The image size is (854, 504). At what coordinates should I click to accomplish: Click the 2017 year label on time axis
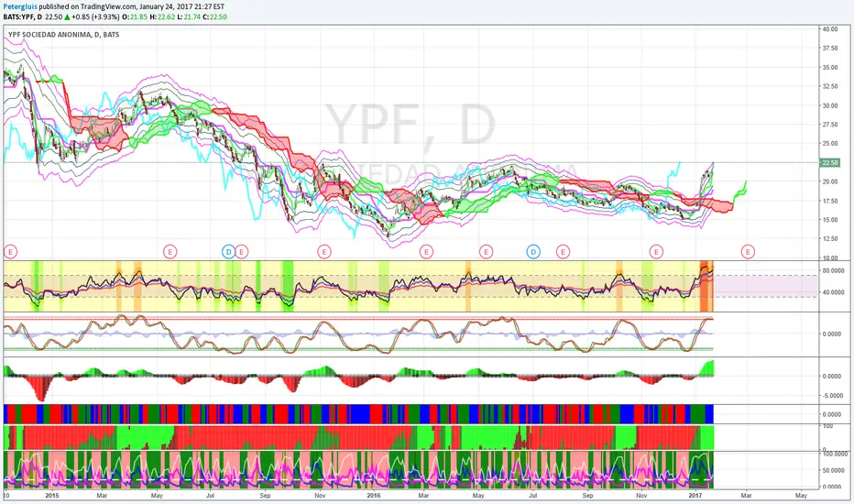point(695,496)
